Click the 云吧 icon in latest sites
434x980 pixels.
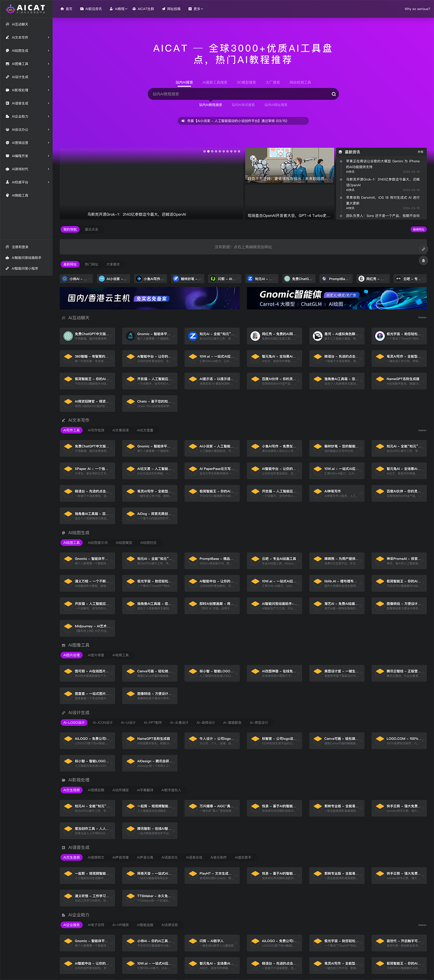pos(398,279)
